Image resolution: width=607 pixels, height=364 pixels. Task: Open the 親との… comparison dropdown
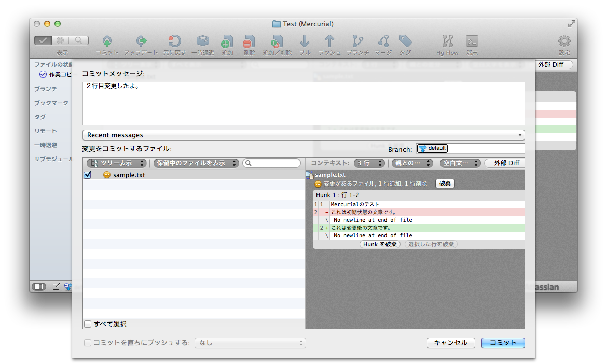412,163
